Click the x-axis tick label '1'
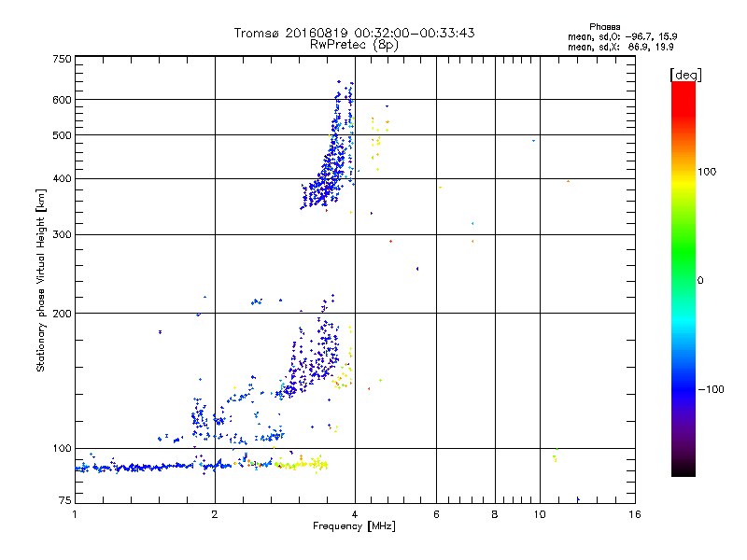Image resolution: width=747 pixels, height=560 pixels. tap(75, 514)
